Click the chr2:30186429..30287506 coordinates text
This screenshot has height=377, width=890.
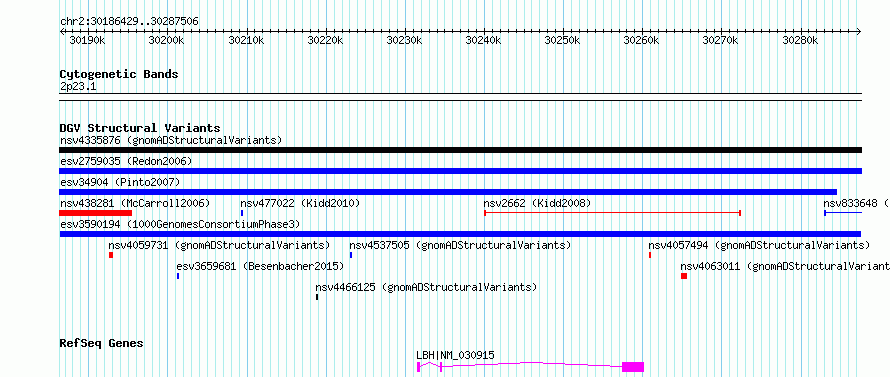pyautogui.click(x=129, y=21)
